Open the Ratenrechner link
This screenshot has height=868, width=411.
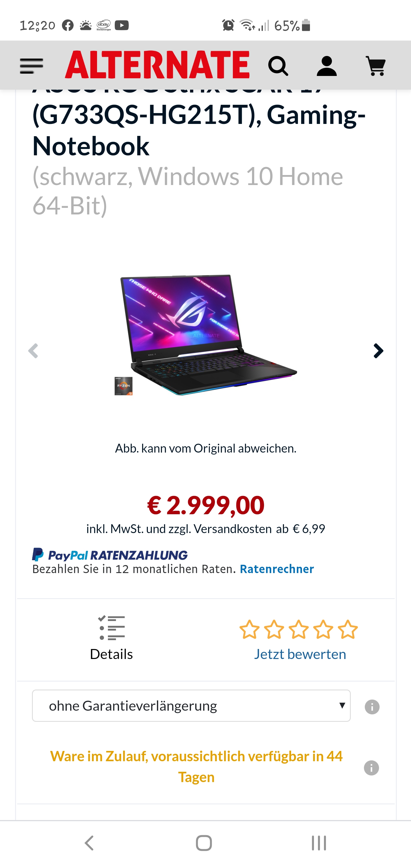click(277, 569)
